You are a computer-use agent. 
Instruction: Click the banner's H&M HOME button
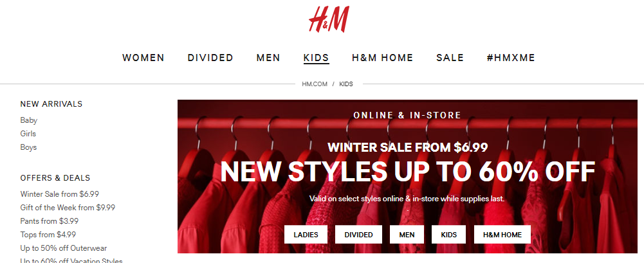point(502,235)
